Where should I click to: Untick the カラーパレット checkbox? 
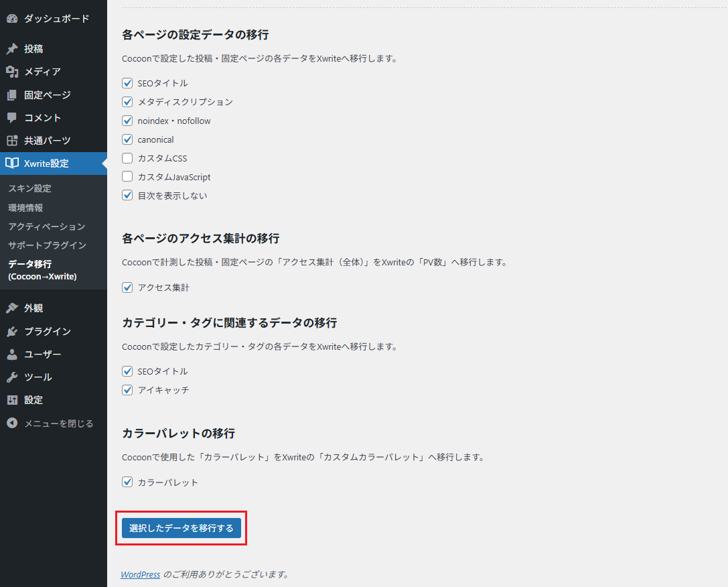click(x=127, y=482)
